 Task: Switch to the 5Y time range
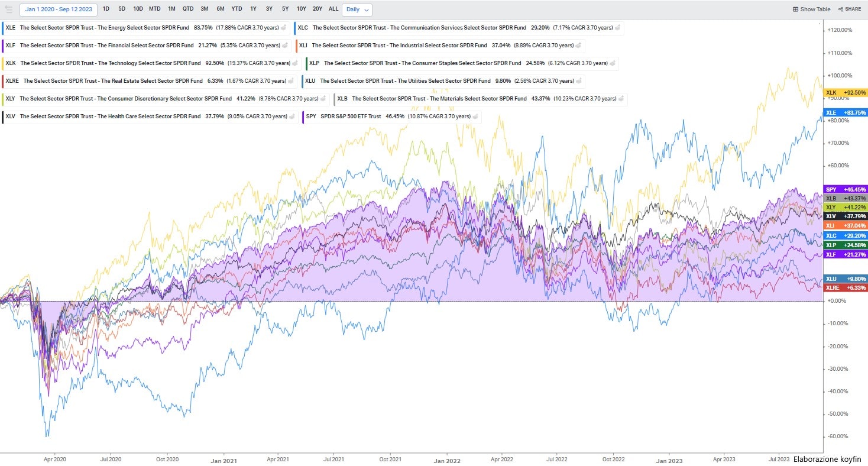click(x=285, y=9)
